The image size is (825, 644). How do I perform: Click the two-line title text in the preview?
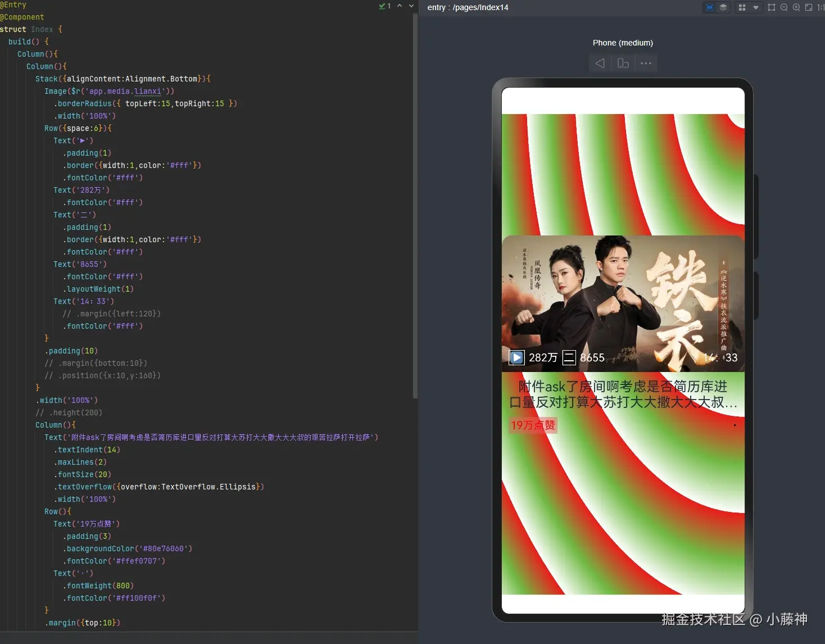coord(623,394)
